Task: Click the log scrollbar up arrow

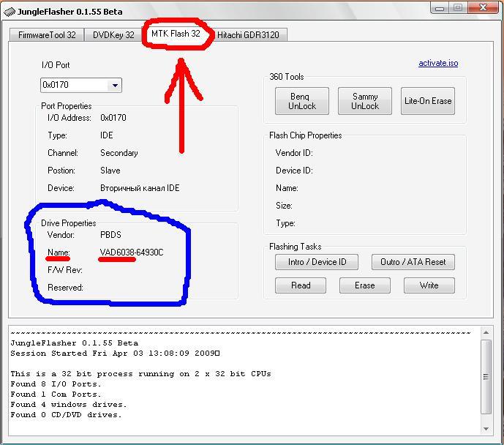Action: [486, 333]
